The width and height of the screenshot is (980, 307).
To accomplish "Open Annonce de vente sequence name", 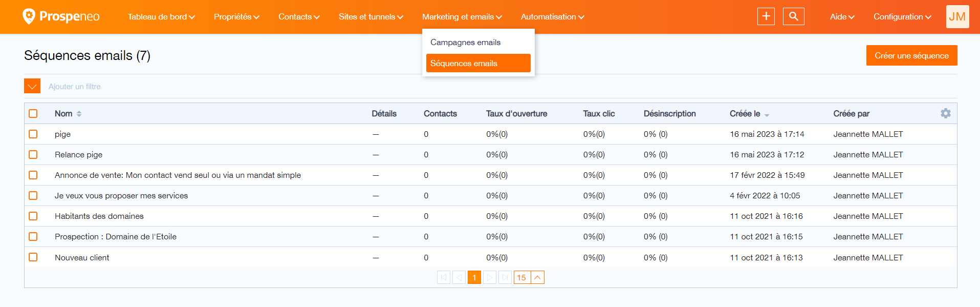I will (x=178, y=175).
